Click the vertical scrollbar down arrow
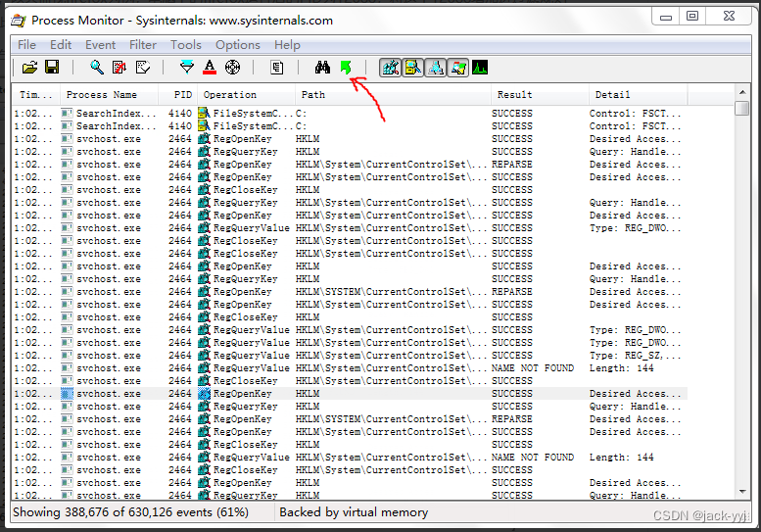761x532 pixels. pyautogui.click(x=742, y=492)
